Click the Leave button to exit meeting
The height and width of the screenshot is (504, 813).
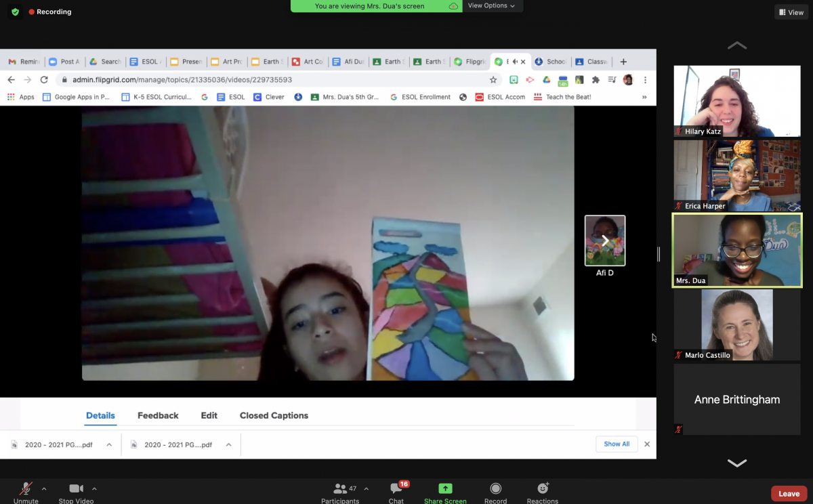tap(789, 493)
